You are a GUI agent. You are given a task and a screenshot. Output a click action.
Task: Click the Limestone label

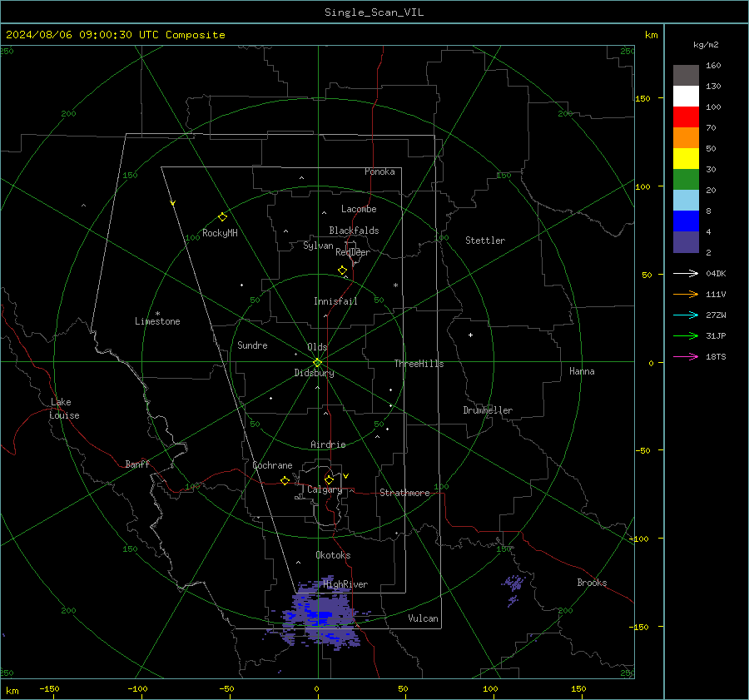coord(157,321)
